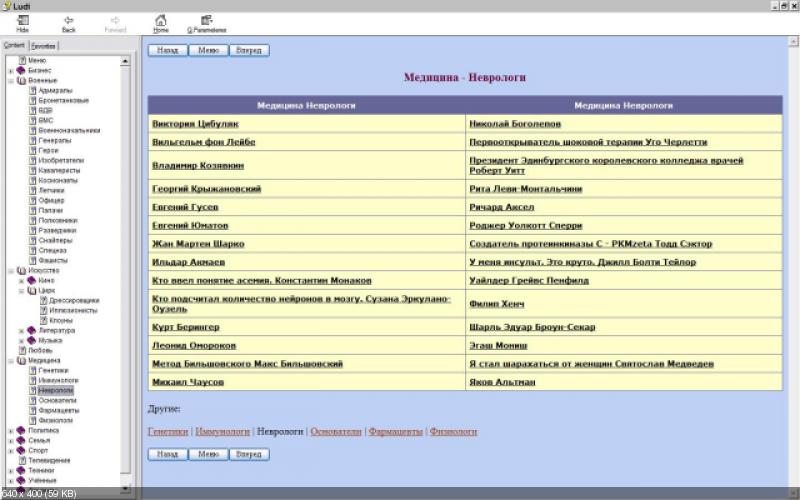Expand the Литература tree node
The width and height of the screenshot is (800, 500).
21,330
